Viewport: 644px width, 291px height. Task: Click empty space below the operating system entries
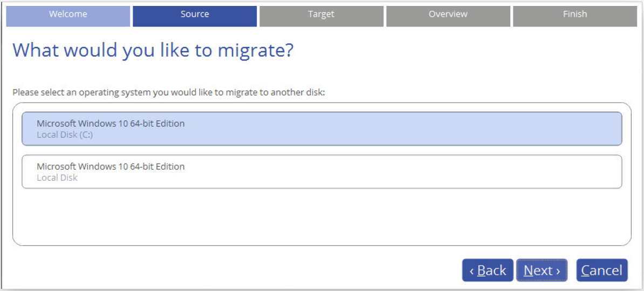[x=321, y=216]
